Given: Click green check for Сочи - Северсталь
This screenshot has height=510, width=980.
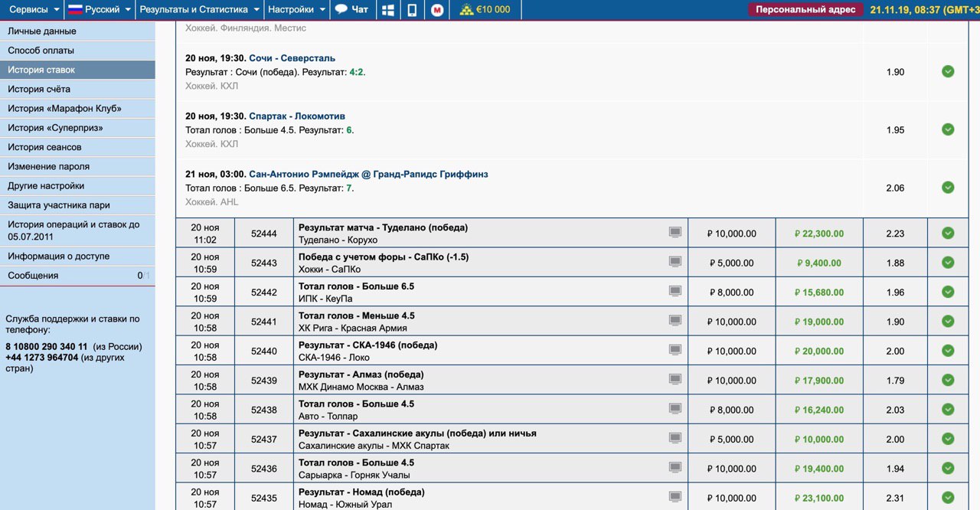Looking at the screenshot, I should pyautogui.click(x=948, y=71).
